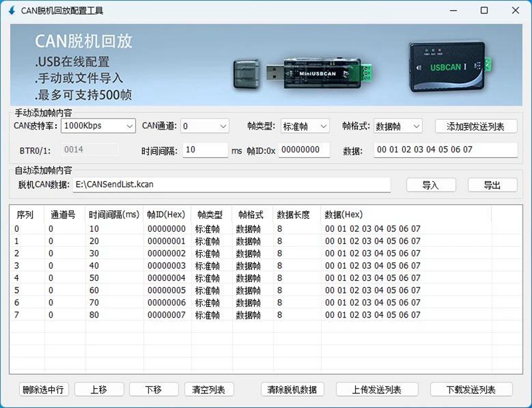Expand the 帧格式 frame format dropdown
Viewport: 532px width, 408px height.
click(398, 126)
